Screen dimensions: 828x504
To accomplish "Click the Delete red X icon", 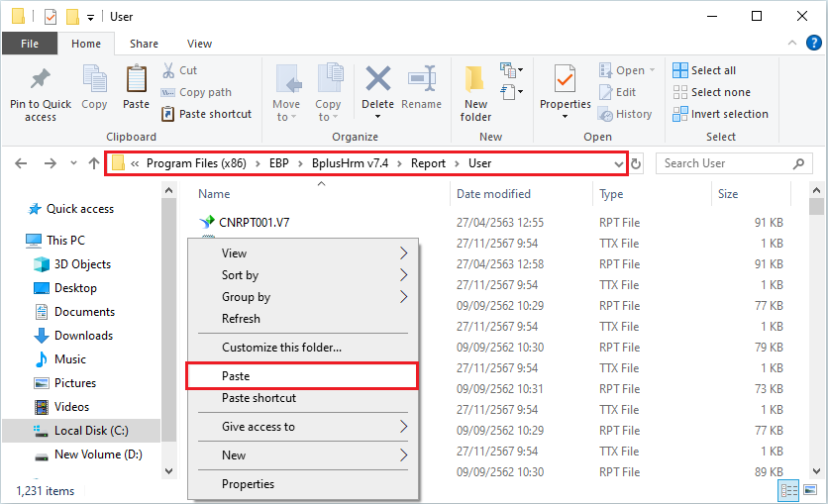I will pos(377,79).
